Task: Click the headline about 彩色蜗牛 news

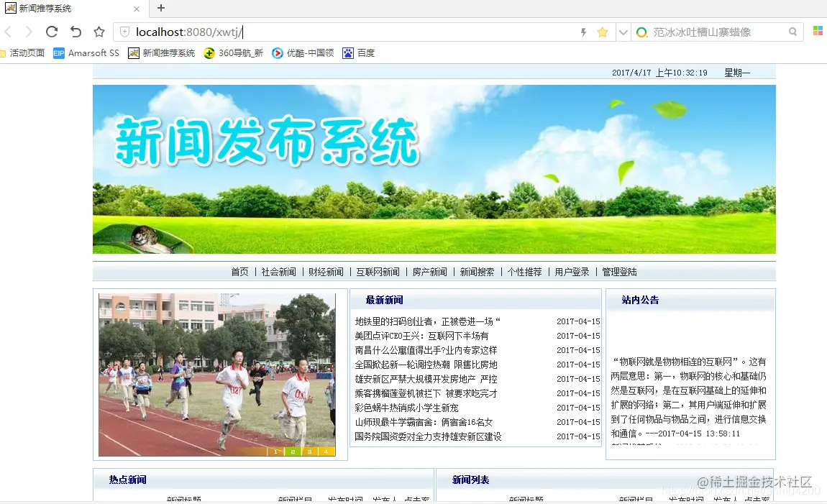Action: 401,408
